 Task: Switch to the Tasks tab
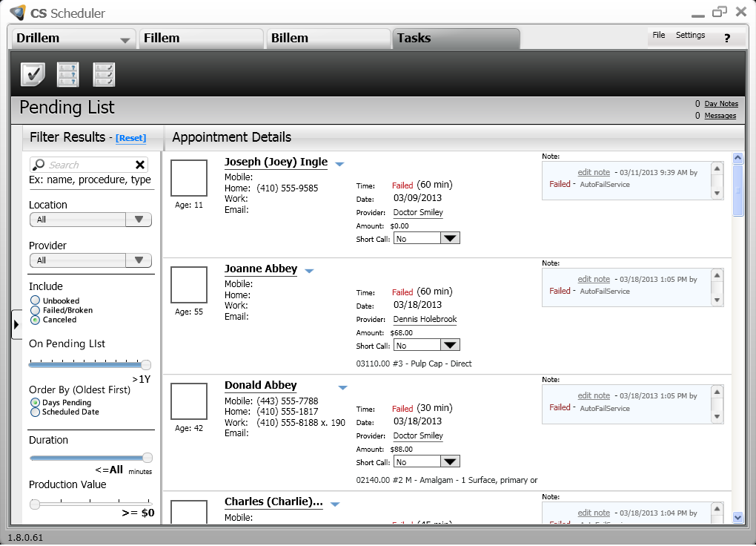tap(456, 38)
